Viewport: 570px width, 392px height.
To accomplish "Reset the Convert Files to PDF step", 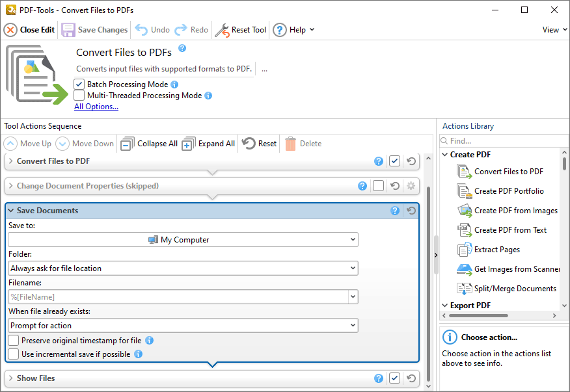I will pos(411,161).
